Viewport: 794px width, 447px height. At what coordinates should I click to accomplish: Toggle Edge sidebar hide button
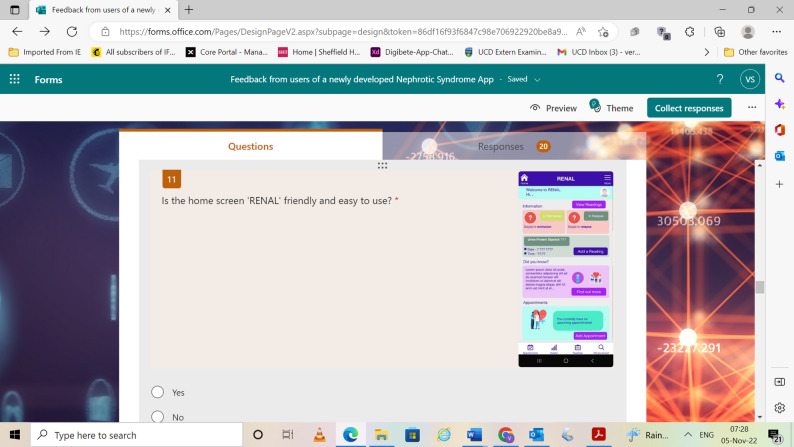point(779,382)
